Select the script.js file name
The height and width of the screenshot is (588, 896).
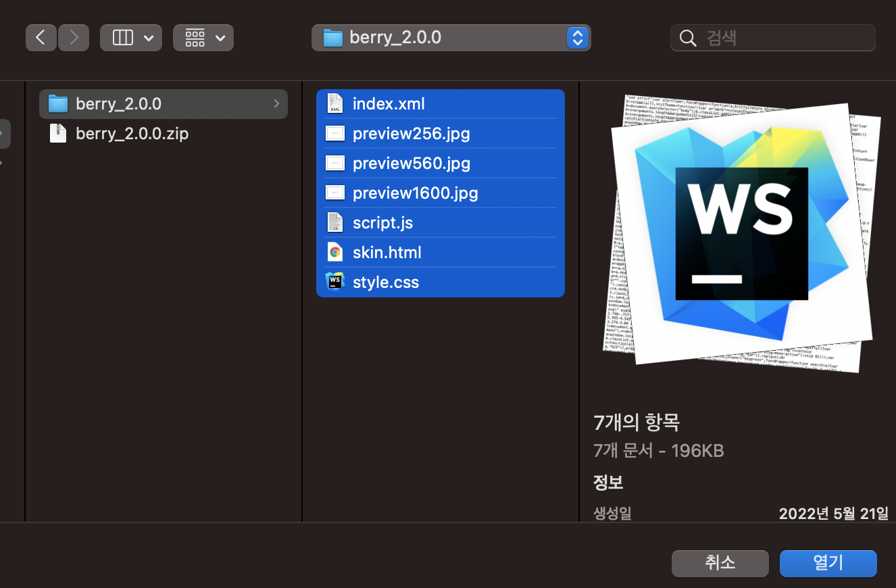coord(382,223)
